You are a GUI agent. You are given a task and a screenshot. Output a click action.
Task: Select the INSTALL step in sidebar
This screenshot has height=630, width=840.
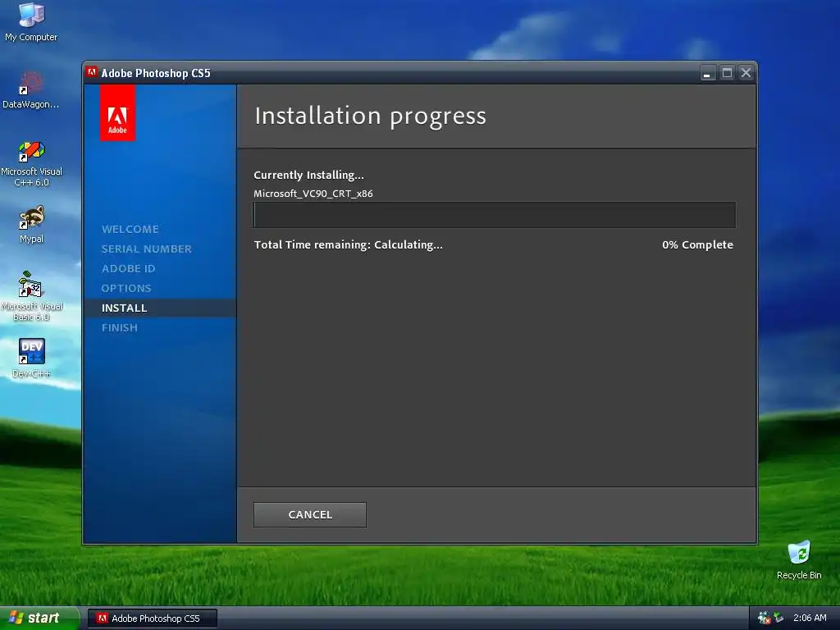click(x=125, y=308)
